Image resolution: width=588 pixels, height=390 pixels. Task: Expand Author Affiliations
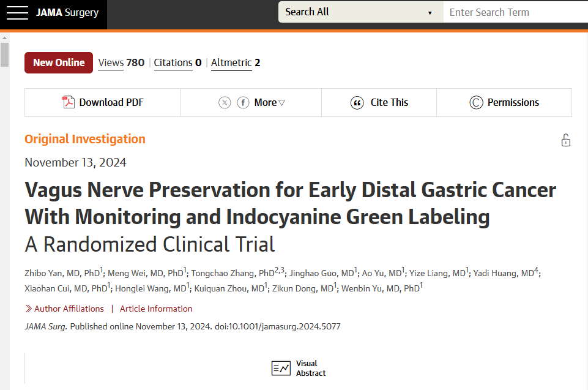(69, 309)
